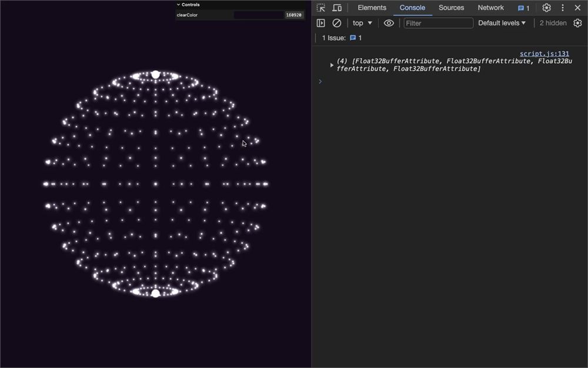Create a live expression with eye icon
This screenshot has height=368, width=588.
(389, 24)
